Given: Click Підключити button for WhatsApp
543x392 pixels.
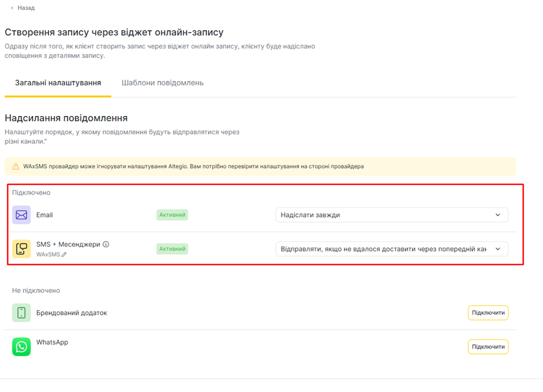Looking at the screenshot, I should point(488,347).
